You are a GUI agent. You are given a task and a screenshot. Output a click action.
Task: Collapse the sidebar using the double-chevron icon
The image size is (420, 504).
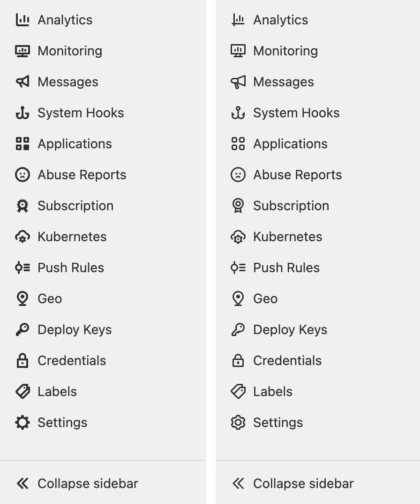22,483
